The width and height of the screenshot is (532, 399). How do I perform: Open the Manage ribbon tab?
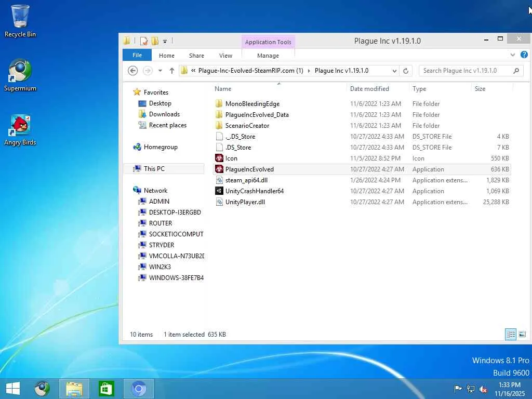[268, 56]
